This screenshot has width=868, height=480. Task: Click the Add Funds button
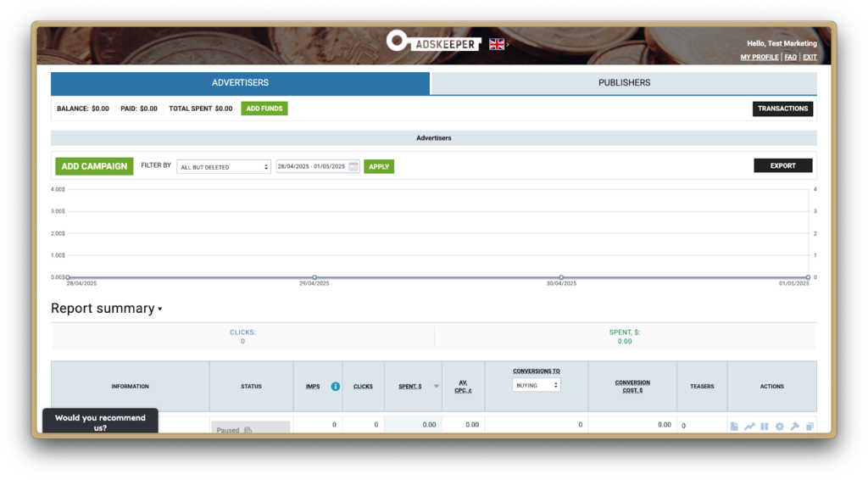[x=264, y=109]
